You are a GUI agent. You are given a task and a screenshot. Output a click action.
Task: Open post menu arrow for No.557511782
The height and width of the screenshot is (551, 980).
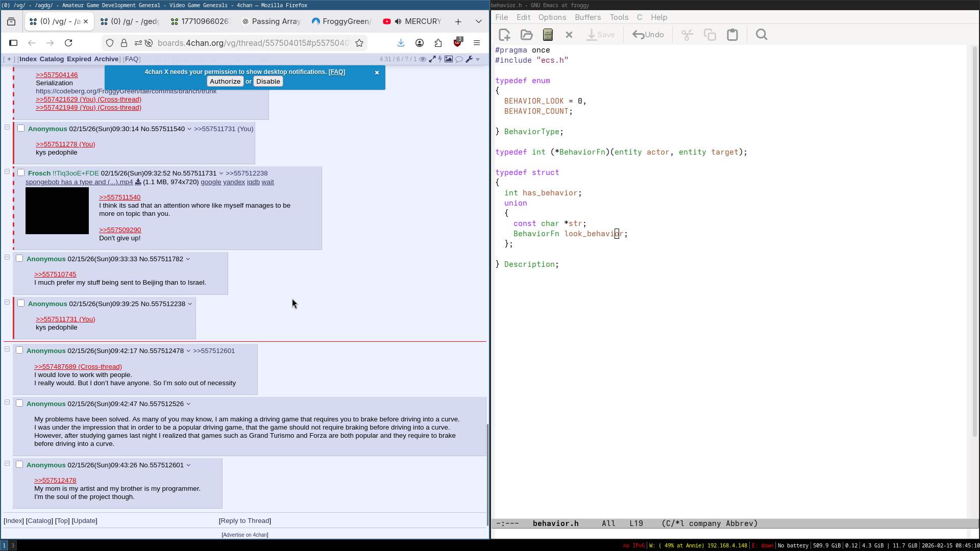[x=188, y=259]
